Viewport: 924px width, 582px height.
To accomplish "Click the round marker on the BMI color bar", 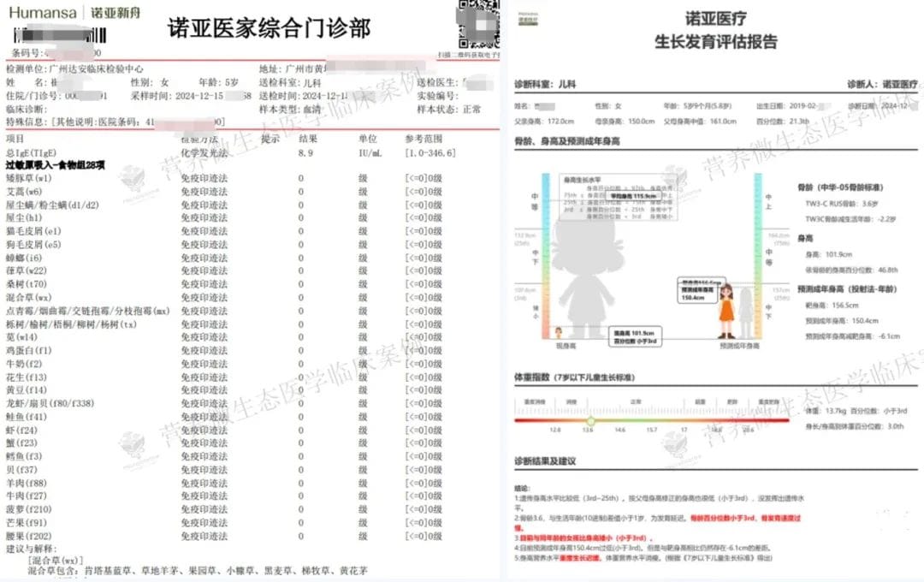I will pos(590,420).
